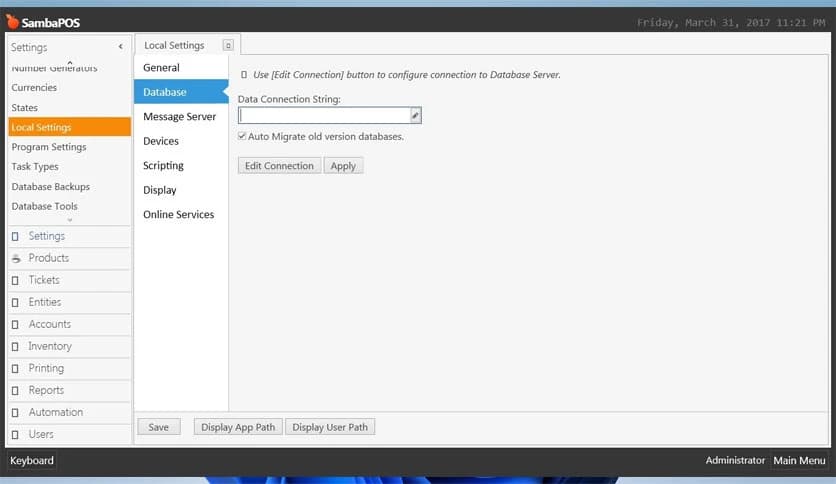Click the Reports category icon

point(15,391)
